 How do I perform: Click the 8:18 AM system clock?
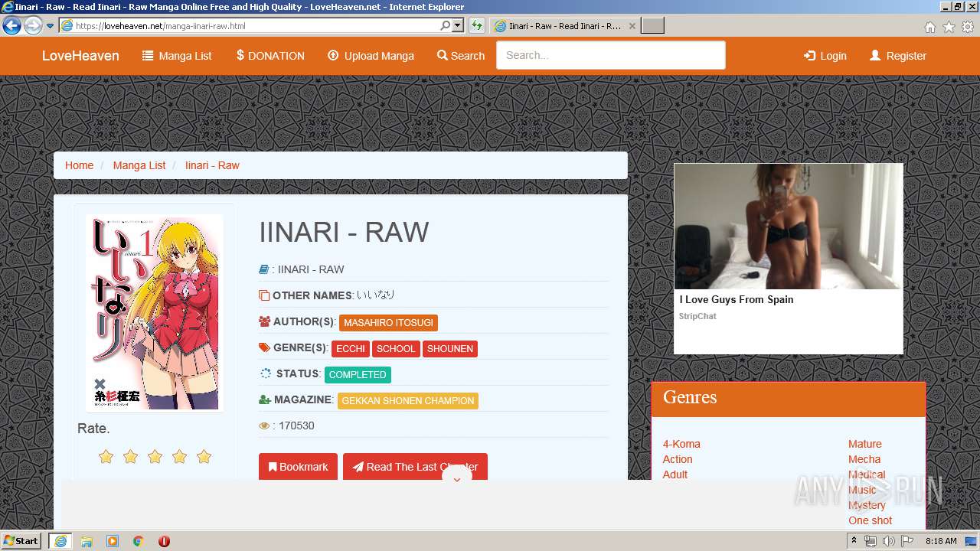pos(941,541)
